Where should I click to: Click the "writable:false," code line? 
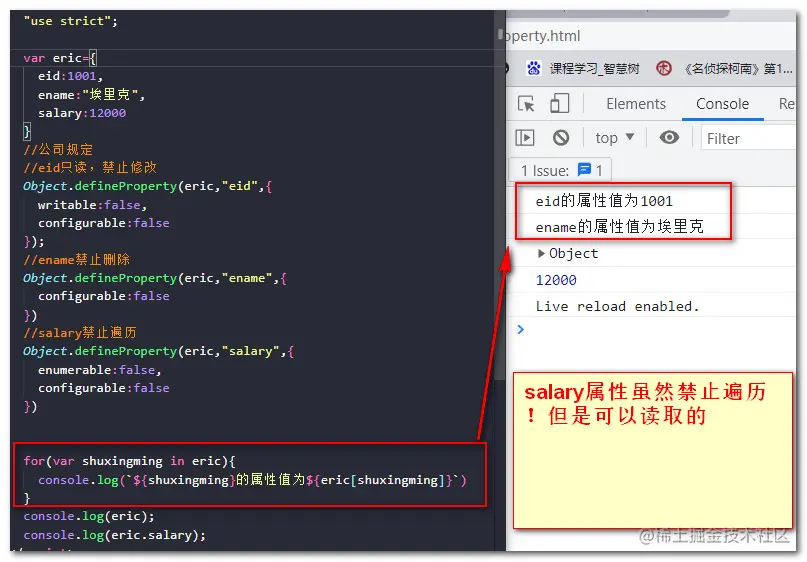(92, 205)
